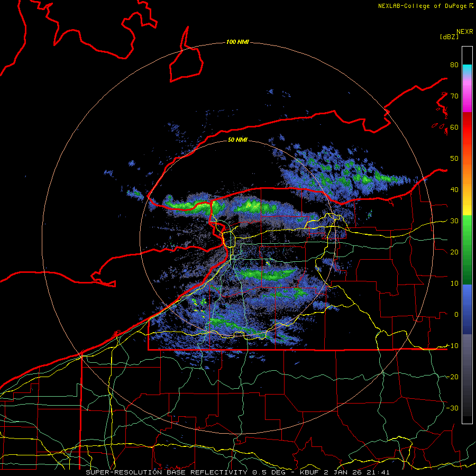Image resolution: width=476 pixels, height=476 pixels.
Task: Click the 10 value on the dBZ scale
Action: [454, 283]
